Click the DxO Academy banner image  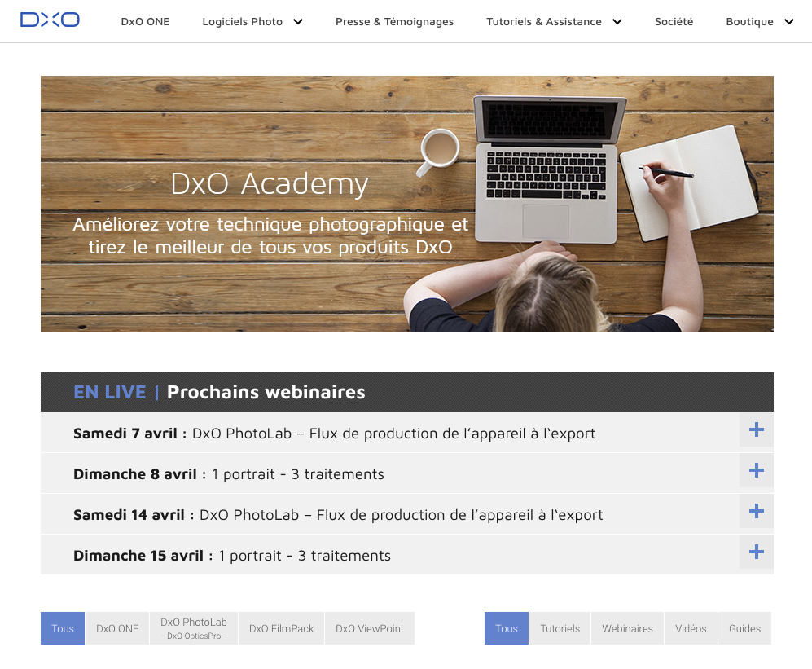click(x=407, y=205)
